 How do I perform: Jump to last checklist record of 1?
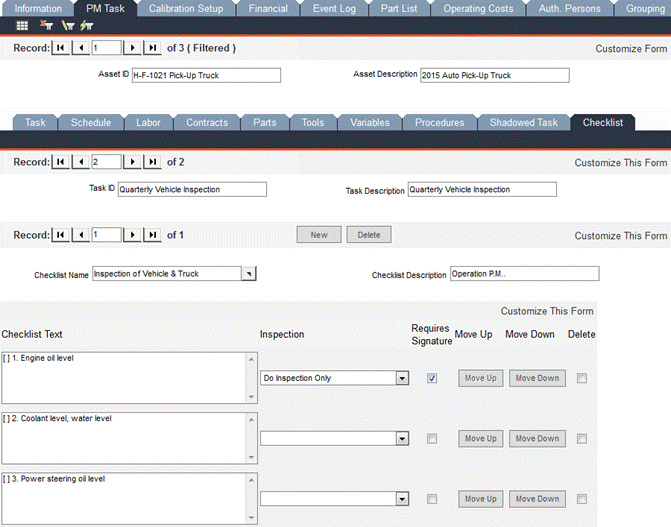pos(152,235)
